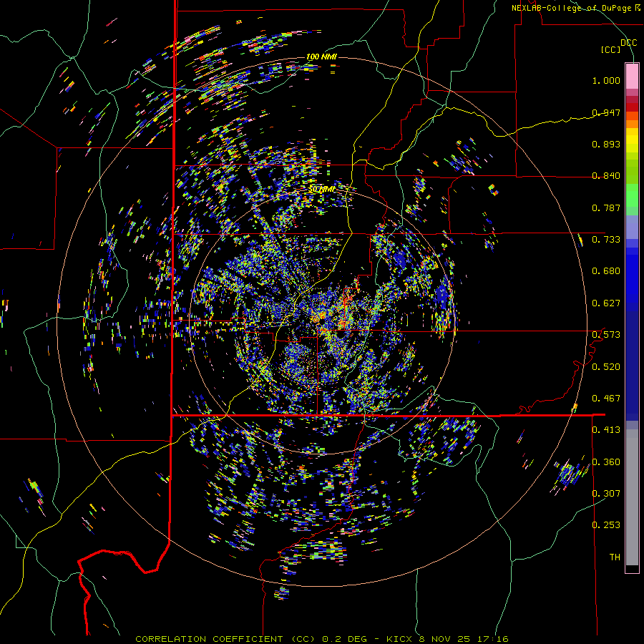Select the 0.520 scale value

point(606,367)
